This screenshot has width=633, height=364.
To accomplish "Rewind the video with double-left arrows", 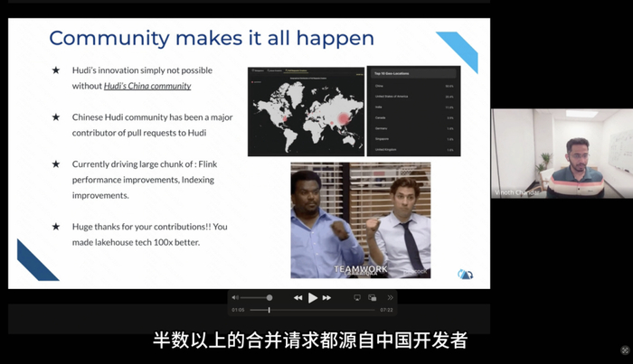I will coord(298,298).
